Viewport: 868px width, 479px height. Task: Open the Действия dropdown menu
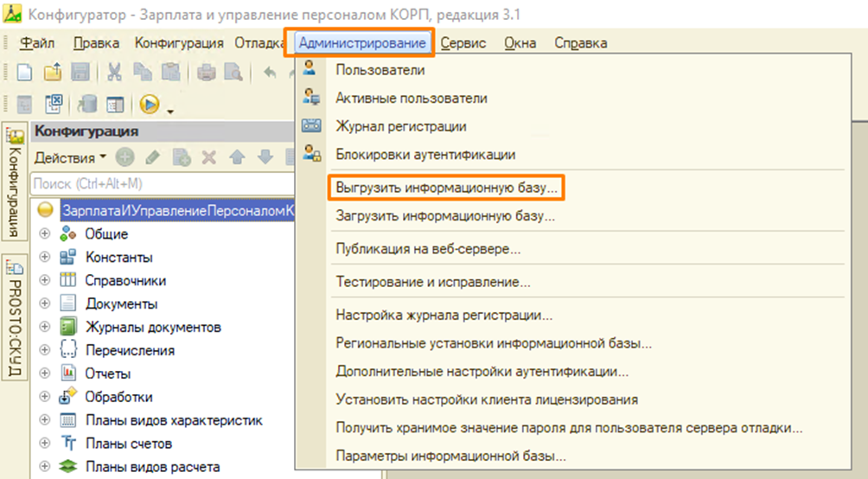point(69,157)
